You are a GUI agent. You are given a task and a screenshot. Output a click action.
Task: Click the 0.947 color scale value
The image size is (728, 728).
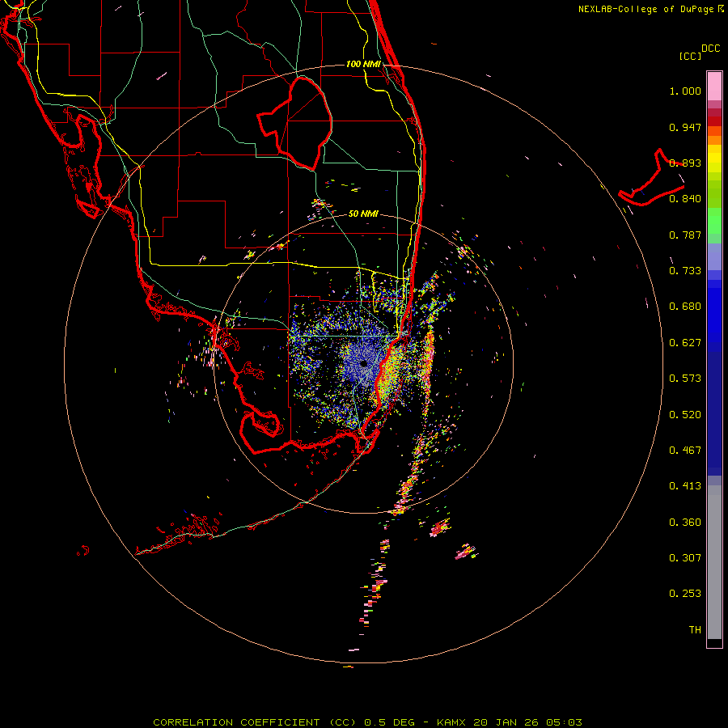pyautogui.click(x=685, y=127)
